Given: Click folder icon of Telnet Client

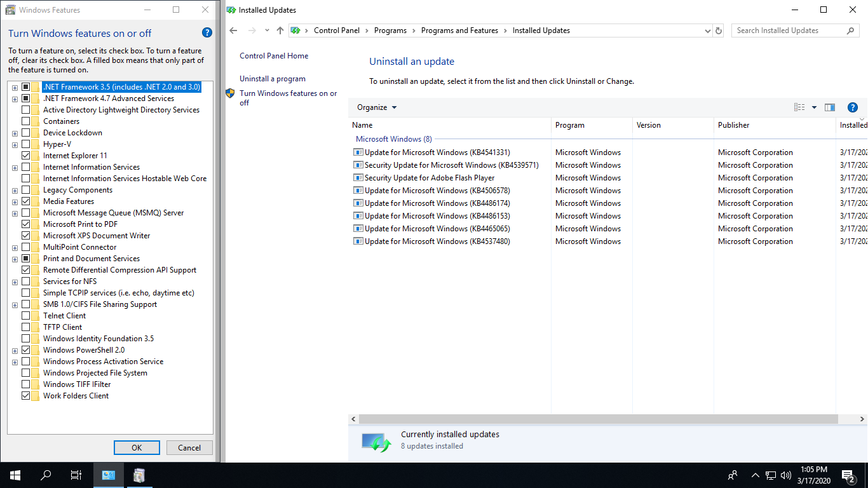Looking at the screenshot, I should tap(36, 316).
